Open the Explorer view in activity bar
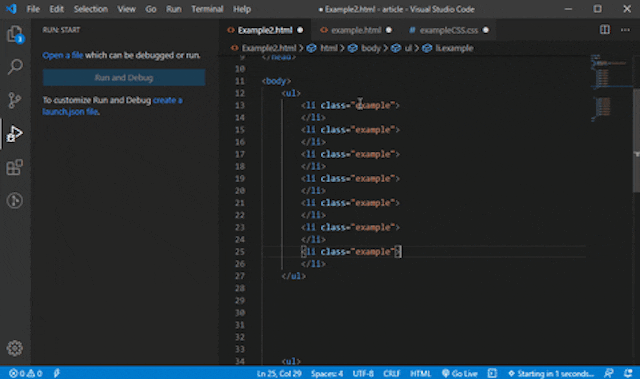The image size is (640, 379). [15, 34]
